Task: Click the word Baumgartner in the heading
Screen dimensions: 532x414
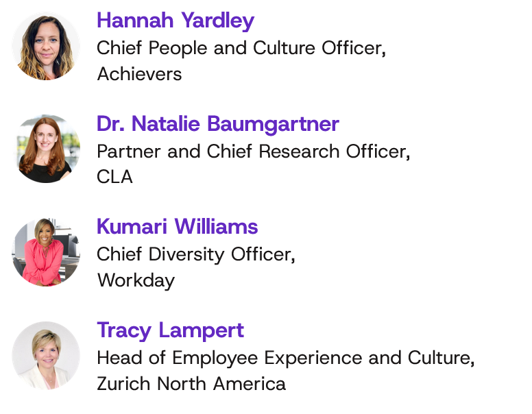Action: 273,124
